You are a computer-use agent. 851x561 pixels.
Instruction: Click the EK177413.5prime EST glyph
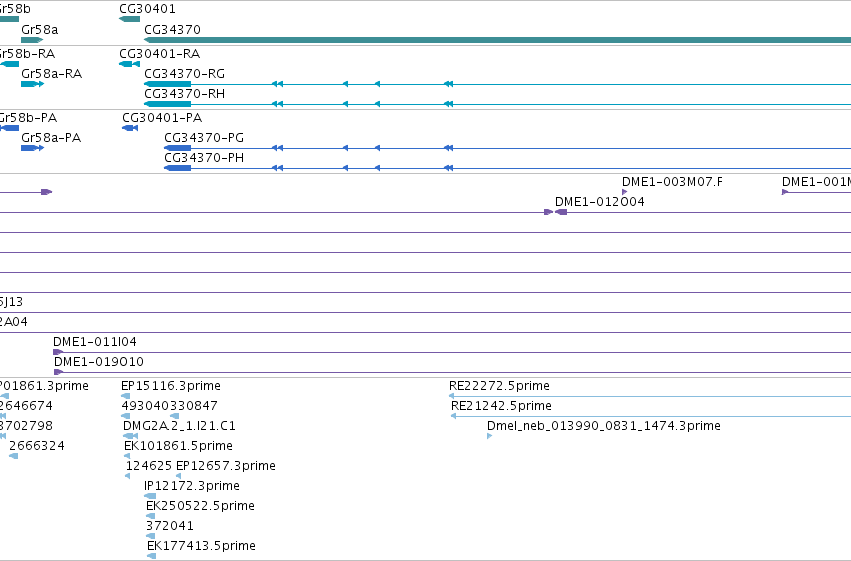[152, 556]
